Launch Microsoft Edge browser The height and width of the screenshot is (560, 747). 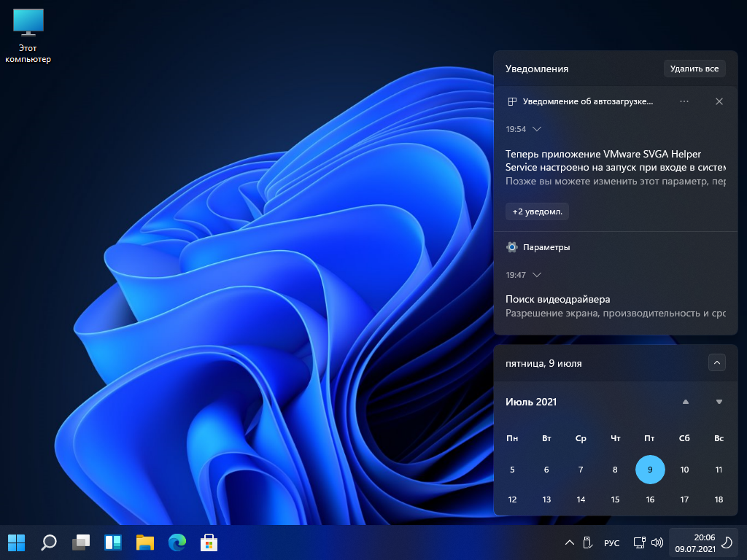click(x=177, y=542)
